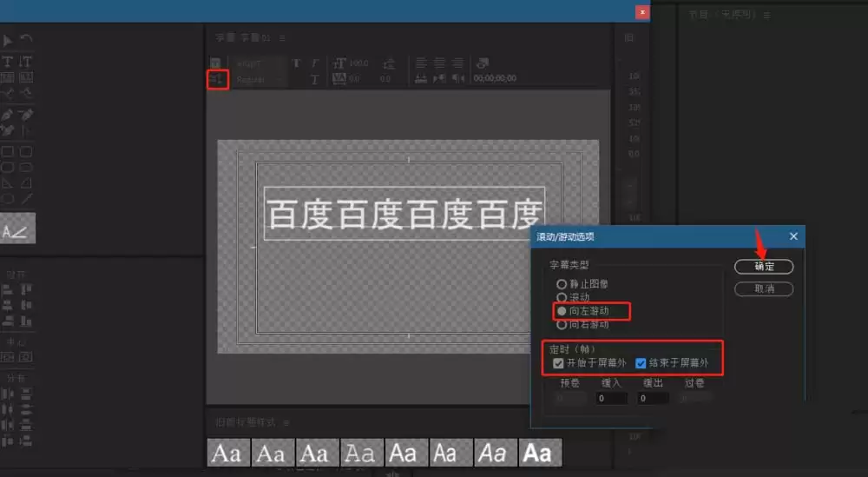Apply the first Aa title style
Viewport: 868px width, 477px height.
tap(228, 453)
